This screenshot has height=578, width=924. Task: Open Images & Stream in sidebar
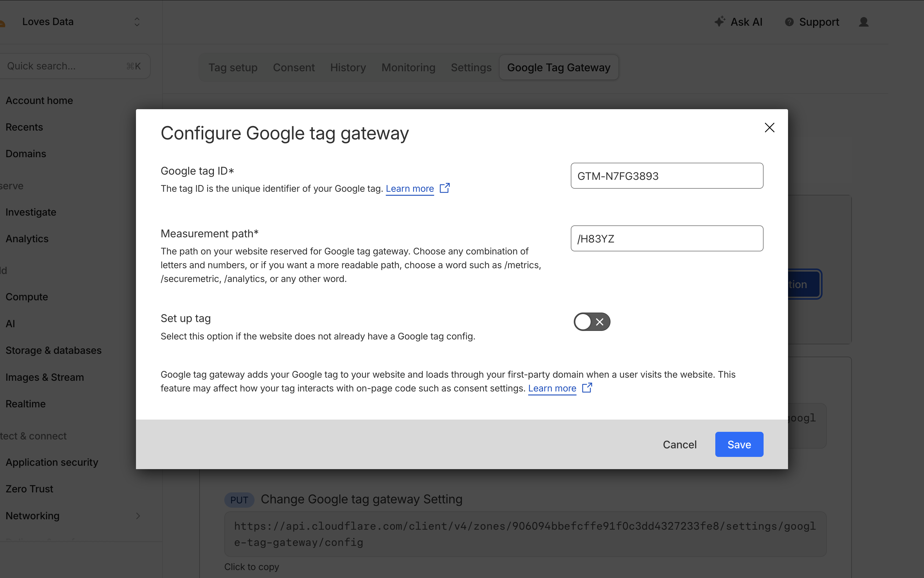(x=45, y=377)
